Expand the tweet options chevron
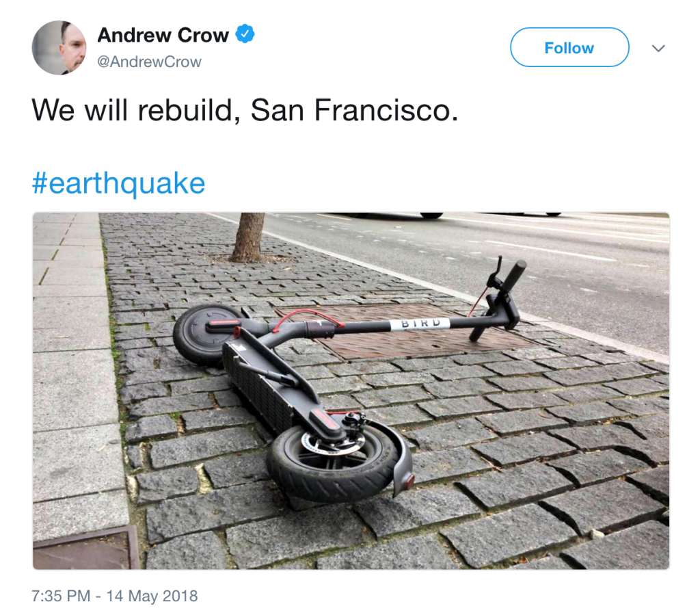This screenshot has width=700, height=615. [658, 48]
